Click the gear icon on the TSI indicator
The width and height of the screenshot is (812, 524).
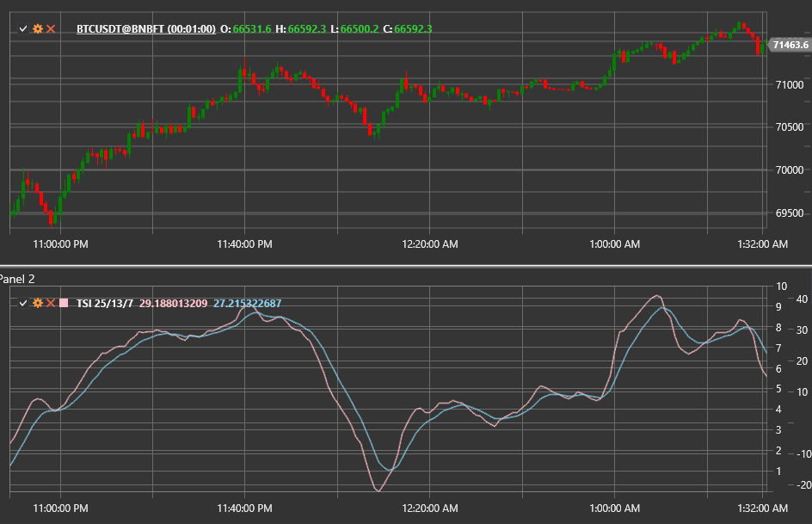point(38,303)
